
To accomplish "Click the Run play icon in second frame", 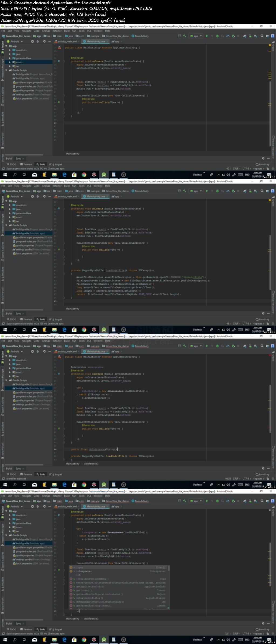I will pyautogui.click(x=207, y=191).
